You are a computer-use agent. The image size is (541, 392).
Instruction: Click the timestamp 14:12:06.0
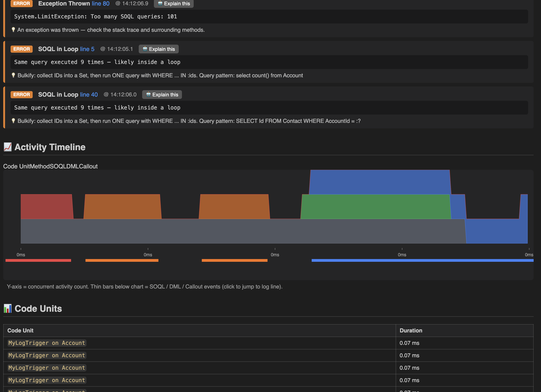point(123,95)
